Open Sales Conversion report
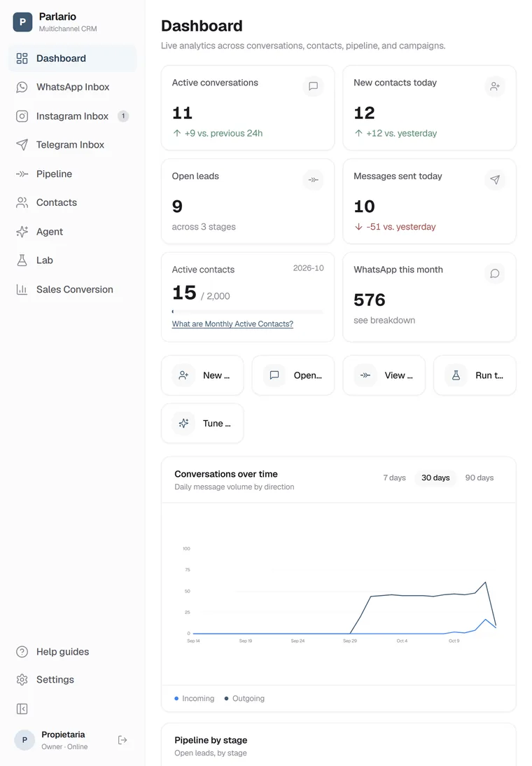 pos(72,289)
